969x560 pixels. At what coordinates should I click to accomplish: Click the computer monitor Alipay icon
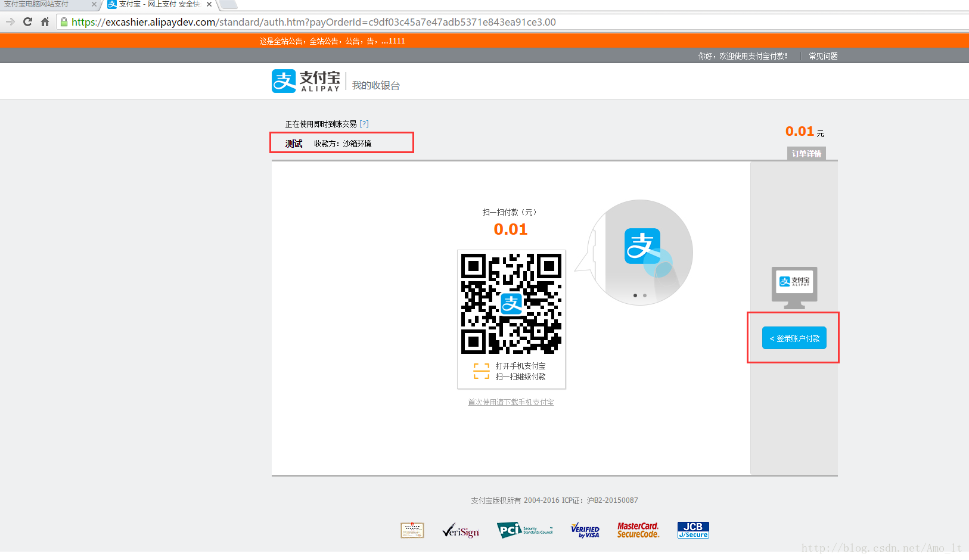[x=794, y=288]
